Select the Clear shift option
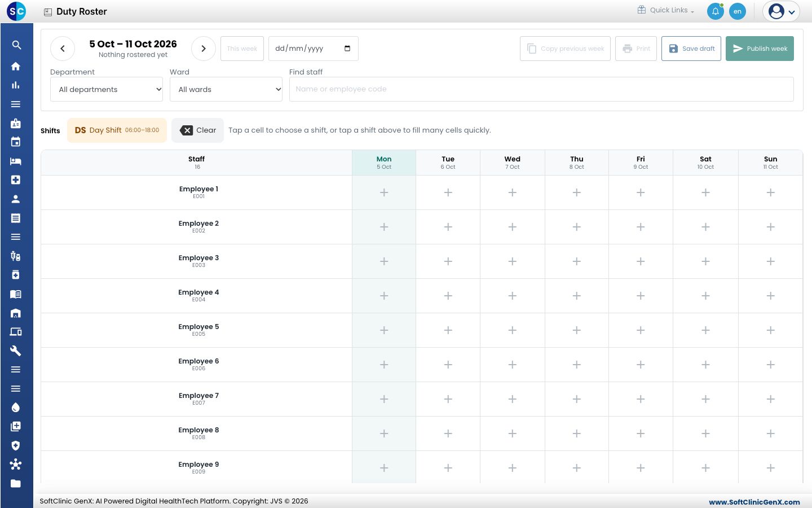This screenshot has width=812, height=508. click(x=198, y=130)
